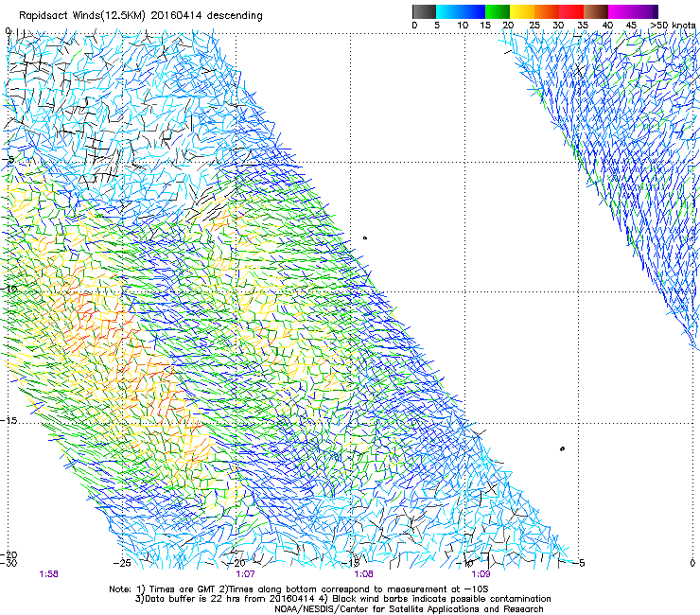This screenshot has width=700, height=615.
Task: Click the green 15-20 knots legend swatch
Action: (498, 11)
